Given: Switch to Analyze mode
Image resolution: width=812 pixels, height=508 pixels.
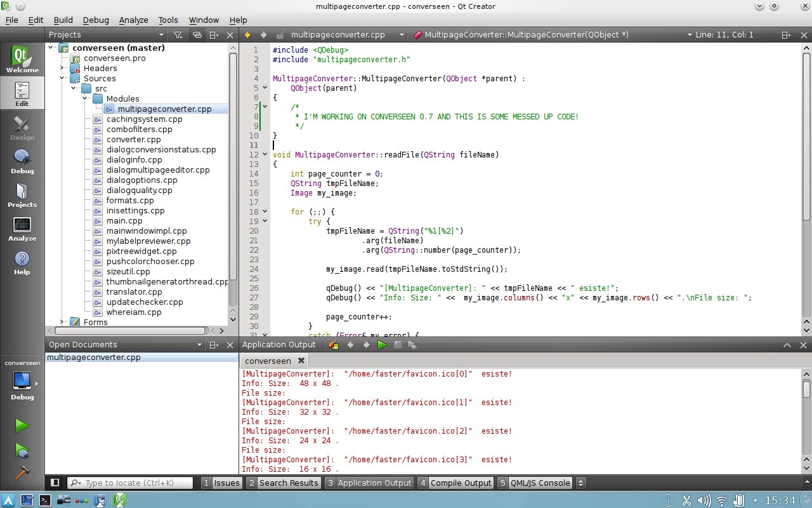Looking at the screenshot, I should point(22,229).
